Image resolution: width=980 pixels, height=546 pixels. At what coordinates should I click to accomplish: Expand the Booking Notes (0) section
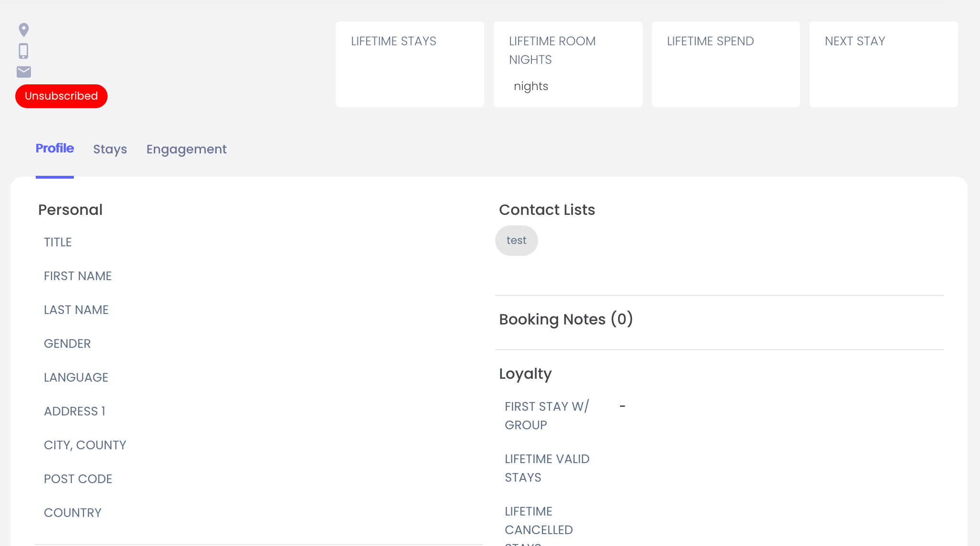tap(566, 319)
